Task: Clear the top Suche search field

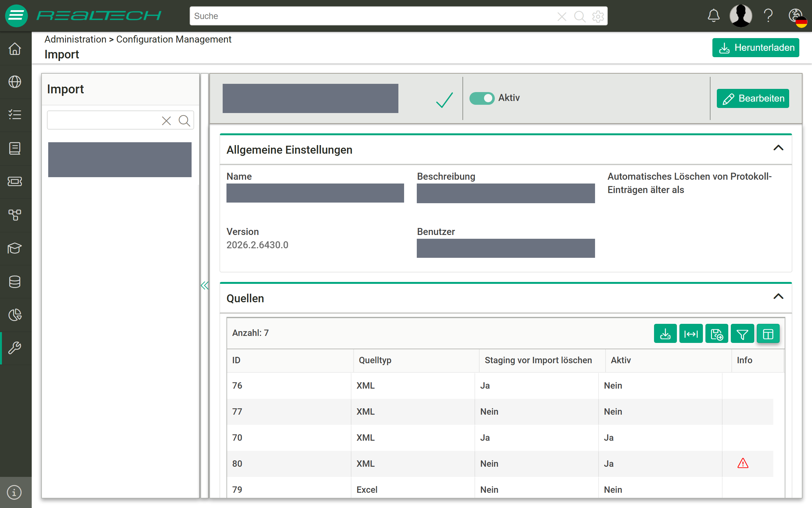Action: [x=562, y=16]
